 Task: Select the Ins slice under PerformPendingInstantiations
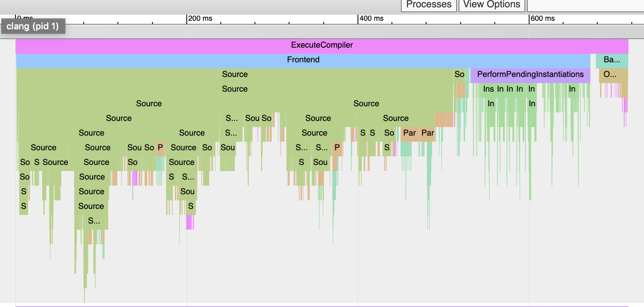(x=488, y=89)
